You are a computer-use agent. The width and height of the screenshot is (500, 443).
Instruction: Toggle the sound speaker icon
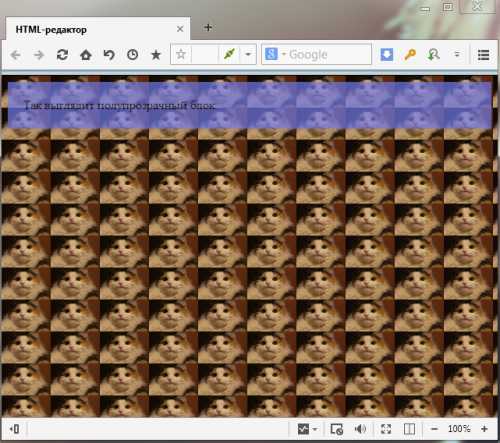pos(360,429)
